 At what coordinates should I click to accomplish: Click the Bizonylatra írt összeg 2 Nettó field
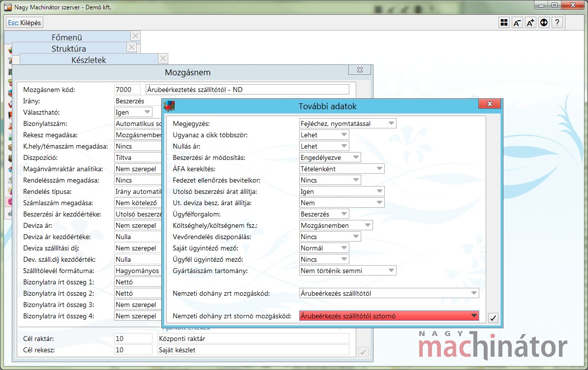tap(138, 293)
